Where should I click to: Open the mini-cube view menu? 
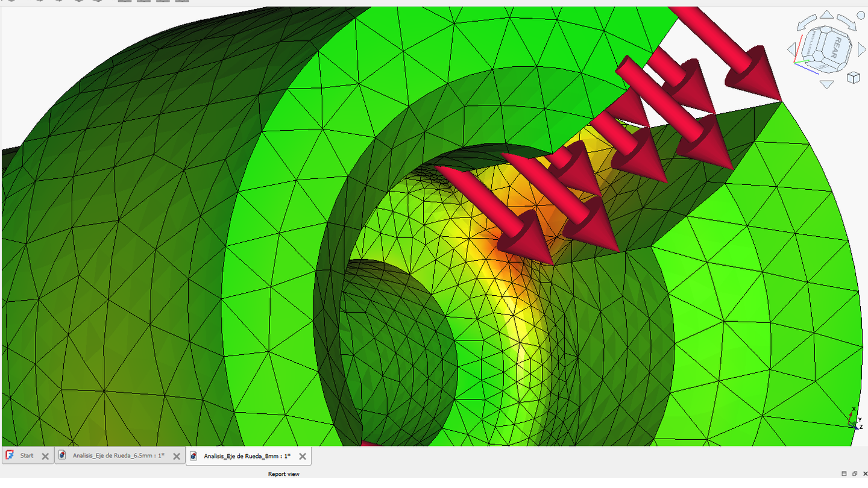point(853,77)
